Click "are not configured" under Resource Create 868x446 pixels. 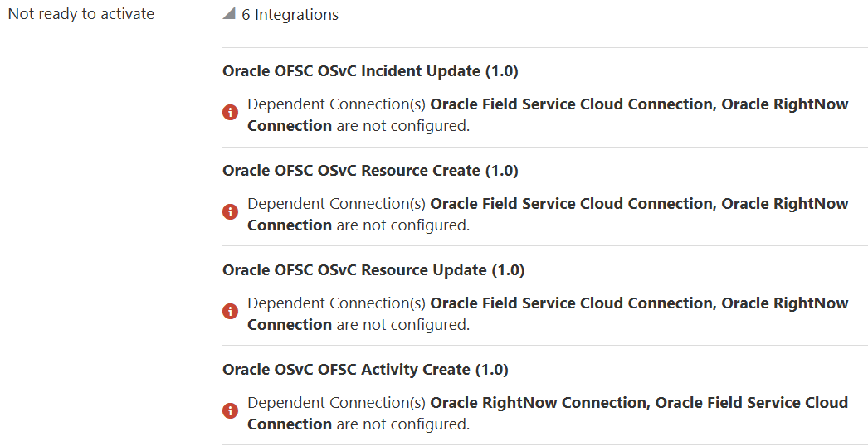[402, 225]
